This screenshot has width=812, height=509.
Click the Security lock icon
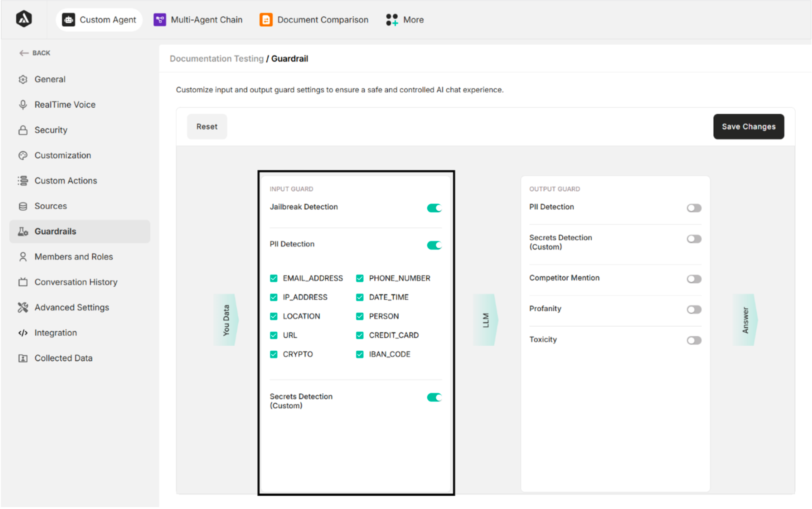click(x=23, y=130)
